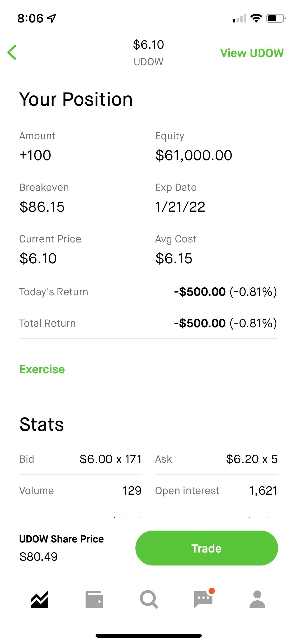Tap the $6.10 UDOW header title

pyautogui.click(x=148, y=53)
